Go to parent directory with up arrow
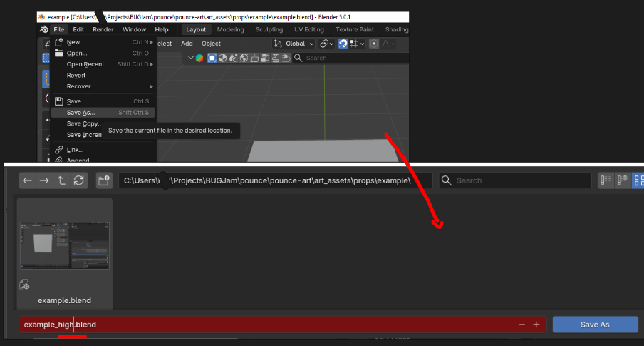The image size is (644, 346). click(61, 180)
